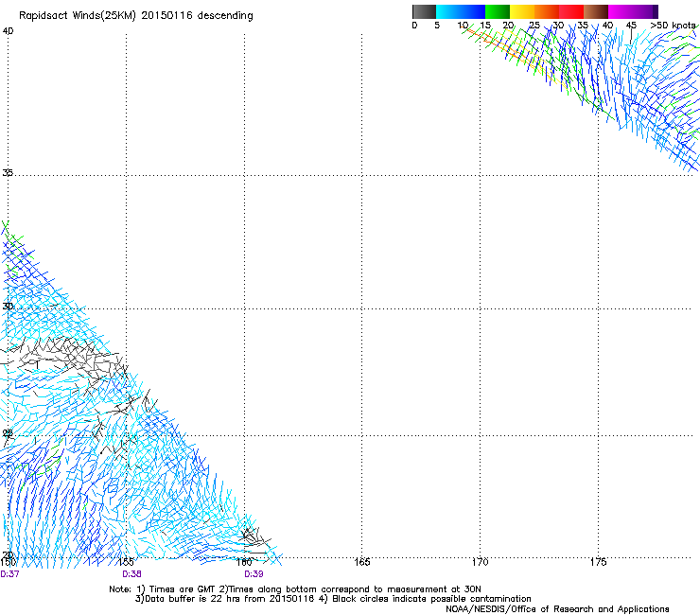Click the longitude label '175'
The image size is (700, 615).
click(x=598, y=562)
